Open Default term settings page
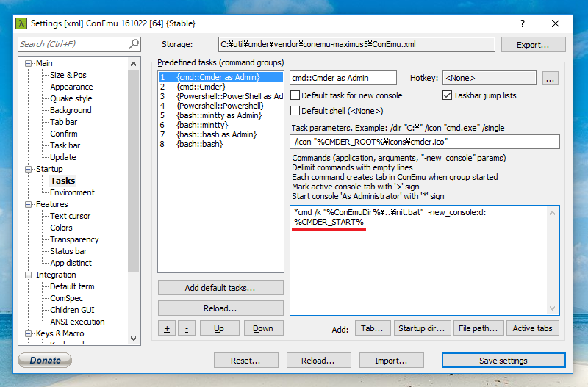Image resolution: width=588 pixels, height=387 pixels. (72, 286)
